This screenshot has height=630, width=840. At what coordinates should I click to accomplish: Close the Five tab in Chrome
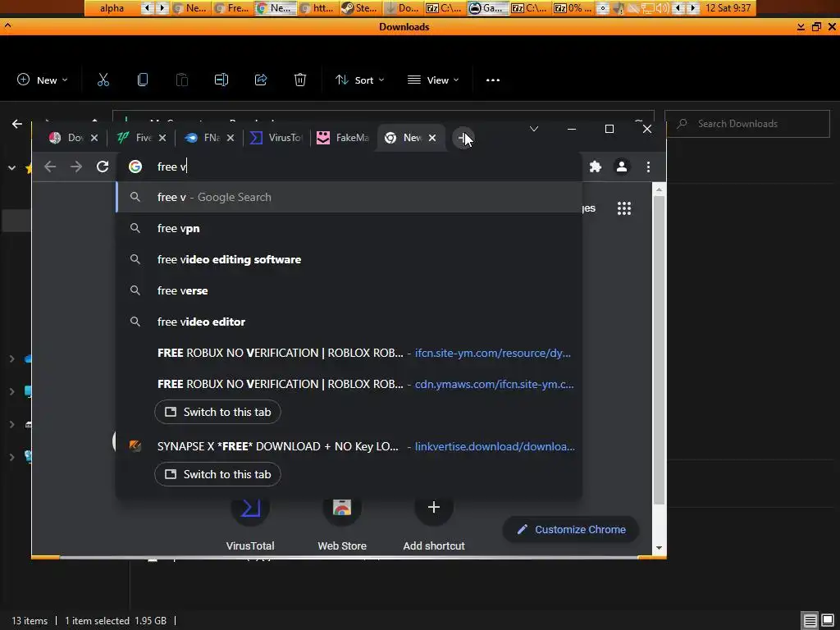click(x=162, y=138)
